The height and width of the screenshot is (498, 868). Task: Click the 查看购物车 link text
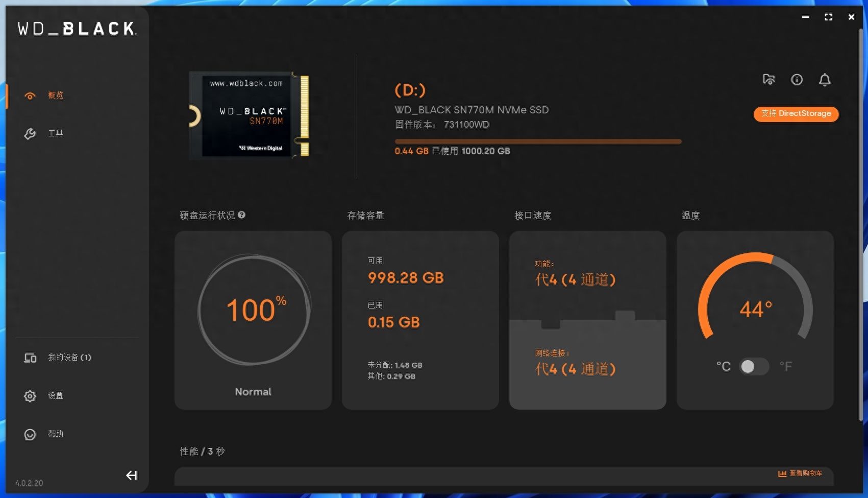pyautogui.click(x=806, y=473)
